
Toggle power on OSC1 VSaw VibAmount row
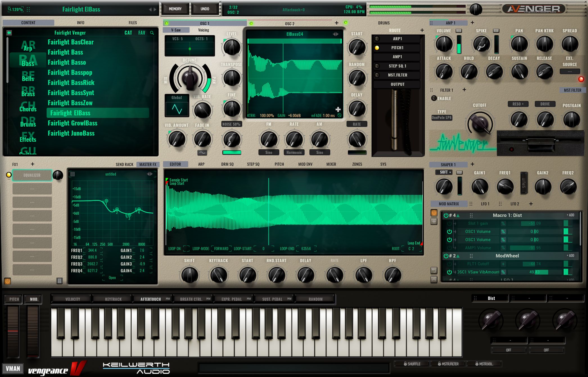(449, 272)
